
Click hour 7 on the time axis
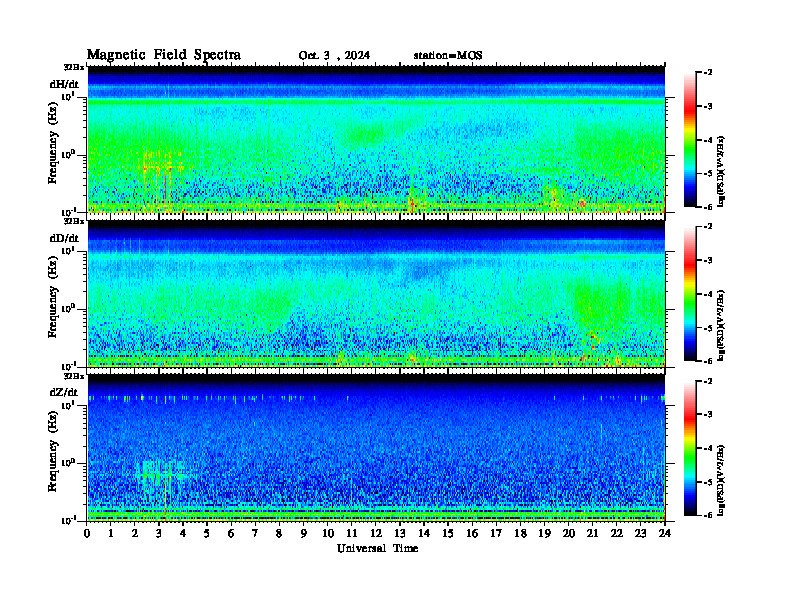[256, 533]
